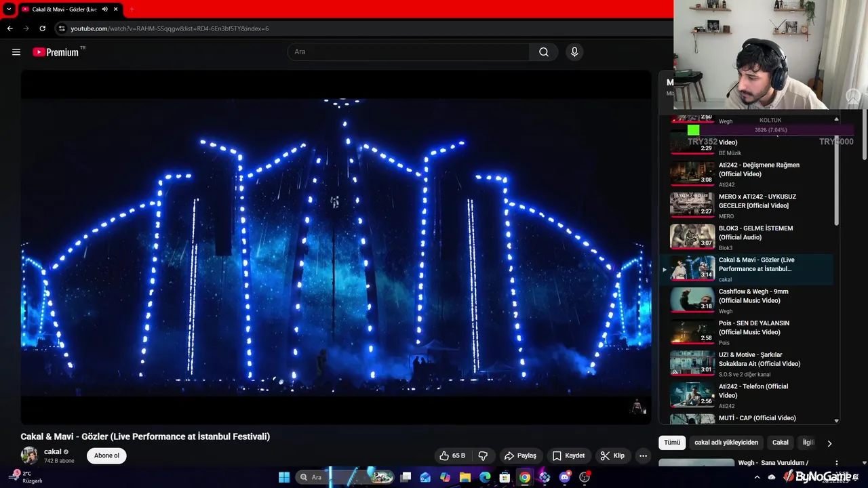This screenshot has width=868, height=488.
Task: Play 'Ati242 - Telefon' playlist item
Action: (x=753, y=391)
